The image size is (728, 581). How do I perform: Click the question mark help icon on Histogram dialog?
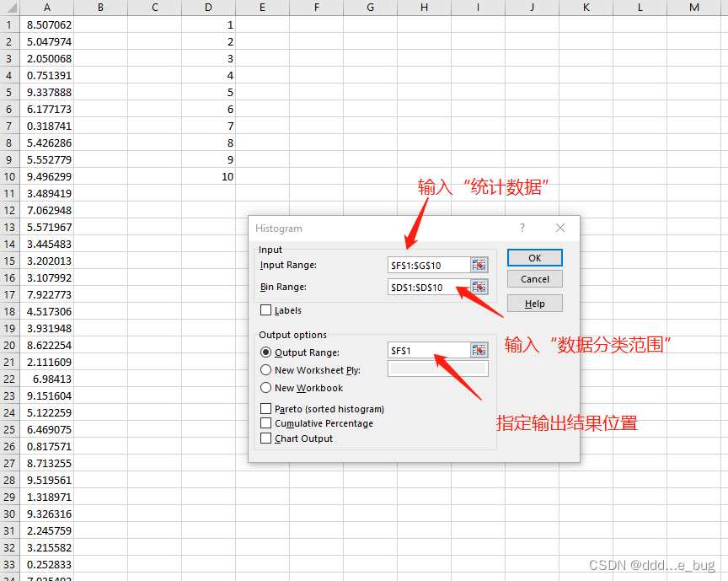pos(522,228)
